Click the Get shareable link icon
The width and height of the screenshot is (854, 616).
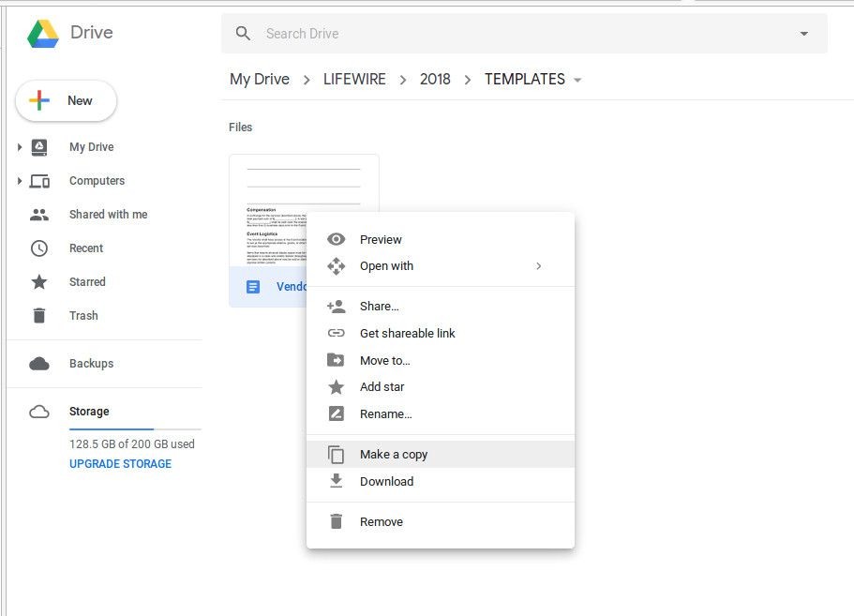[336, 333]
